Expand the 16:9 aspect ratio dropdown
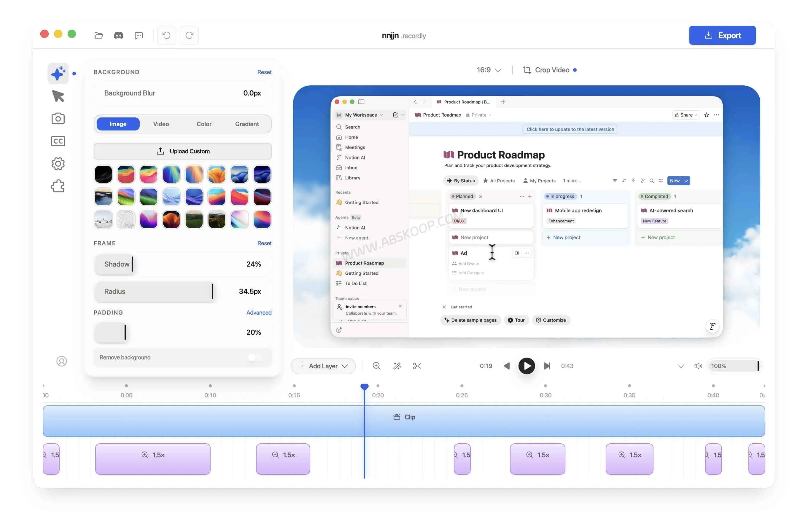 click(x=489, y=70)
